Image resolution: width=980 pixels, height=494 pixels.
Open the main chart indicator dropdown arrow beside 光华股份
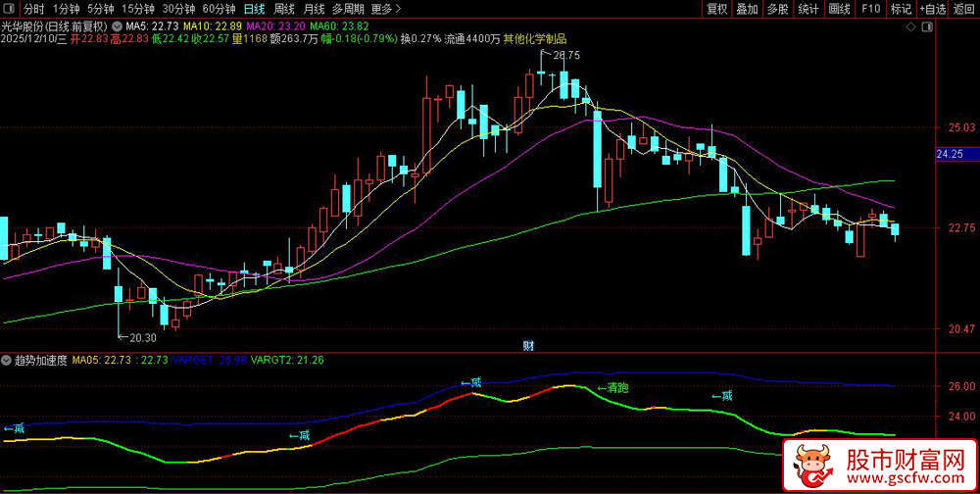pyautogui.click(x=117, y=26)
